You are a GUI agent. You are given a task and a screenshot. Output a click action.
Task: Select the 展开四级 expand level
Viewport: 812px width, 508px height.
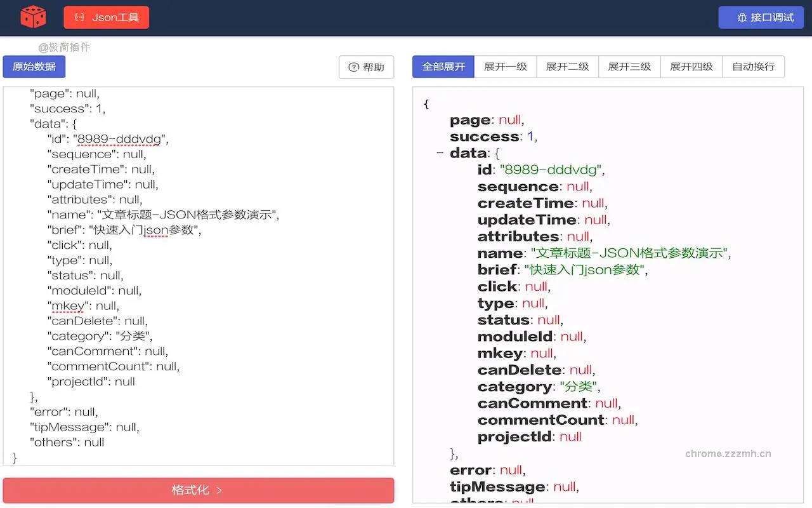point(691,66)
